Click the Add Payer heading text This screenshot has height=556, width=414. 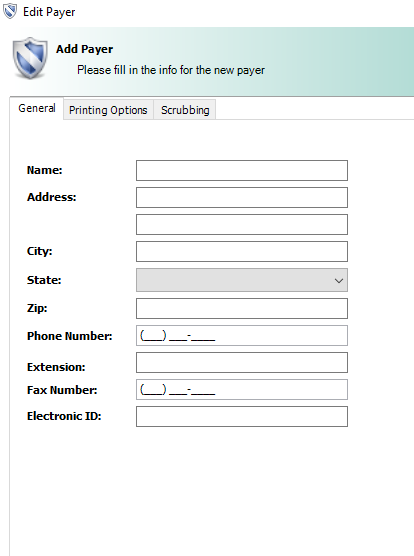coord(84,49)
